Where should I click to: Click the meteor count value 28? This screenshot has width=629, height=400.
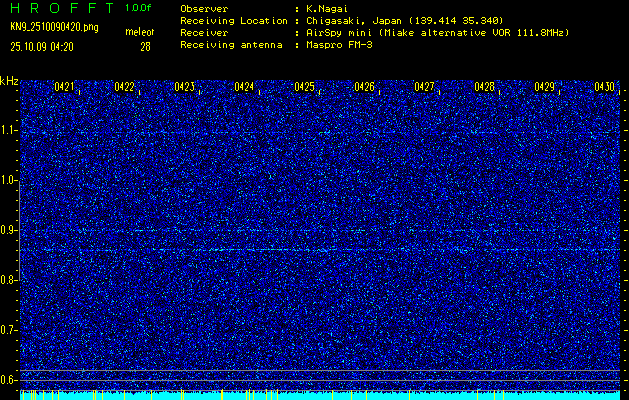pyautogui.click(x=145, y=46)
